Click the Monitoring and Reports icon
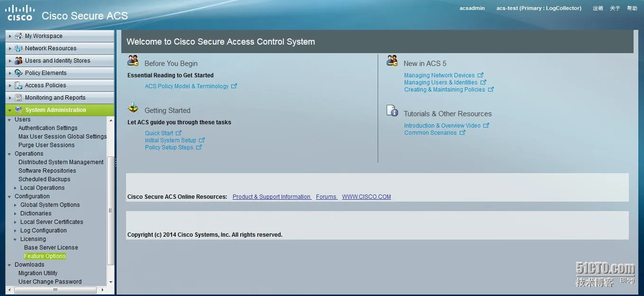Image resolution: width=644 pixels, height=296 pixels. [18, 98]
